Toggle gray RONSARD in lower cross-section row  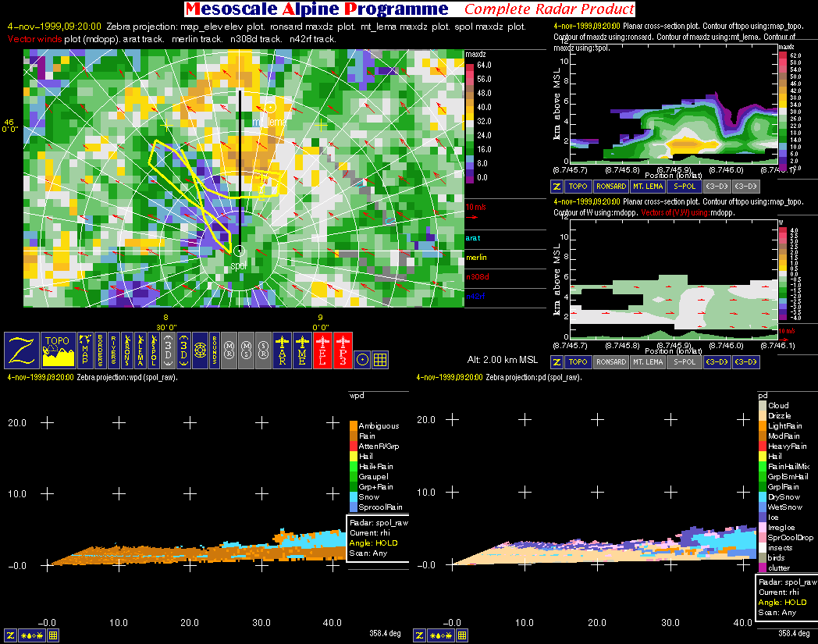tap(611, 361)
